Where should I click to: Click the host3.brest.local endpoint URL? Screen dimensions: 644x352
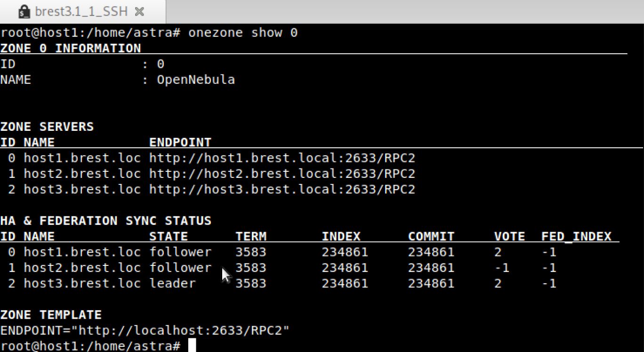tap(282, 189)
